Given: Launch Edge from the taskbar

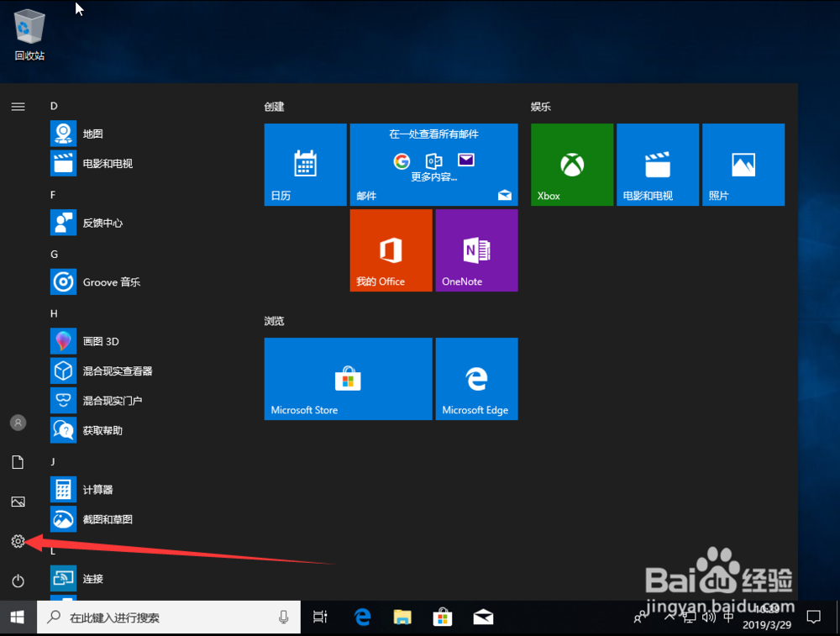Looking at the screenshot, I should coord(363,618).
